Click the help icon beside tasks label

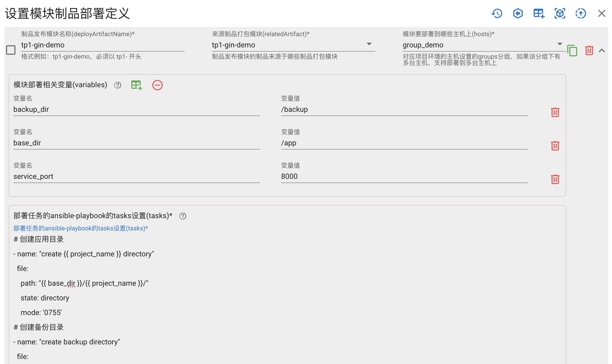pos(183,216)
